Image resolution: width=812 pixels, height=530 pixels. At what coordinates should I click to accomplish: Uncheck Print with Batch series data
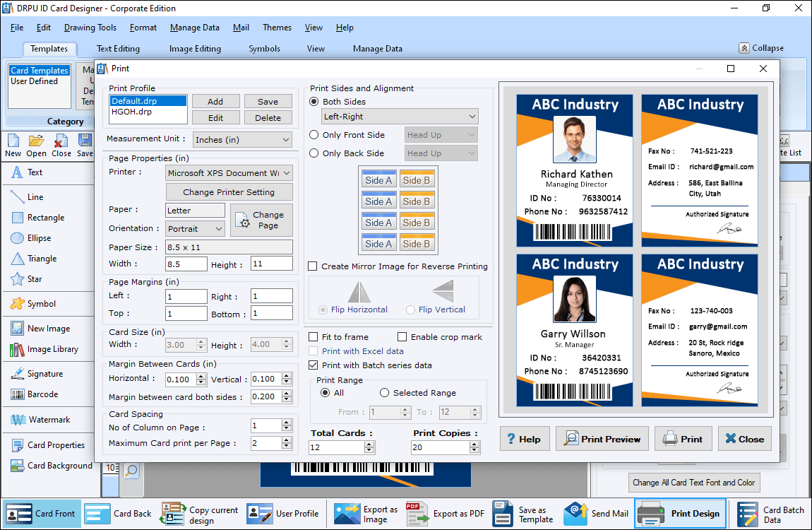[314, 365]
